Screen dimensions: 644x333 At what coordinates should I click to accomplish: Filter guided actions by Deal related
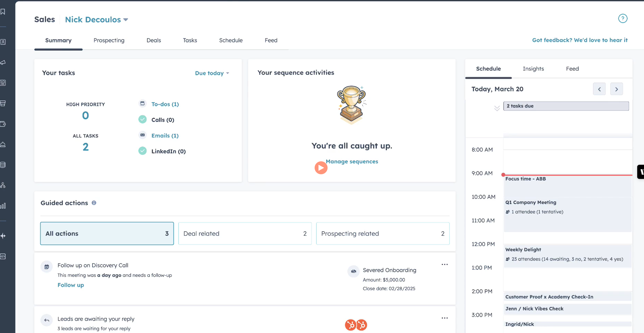245,233
